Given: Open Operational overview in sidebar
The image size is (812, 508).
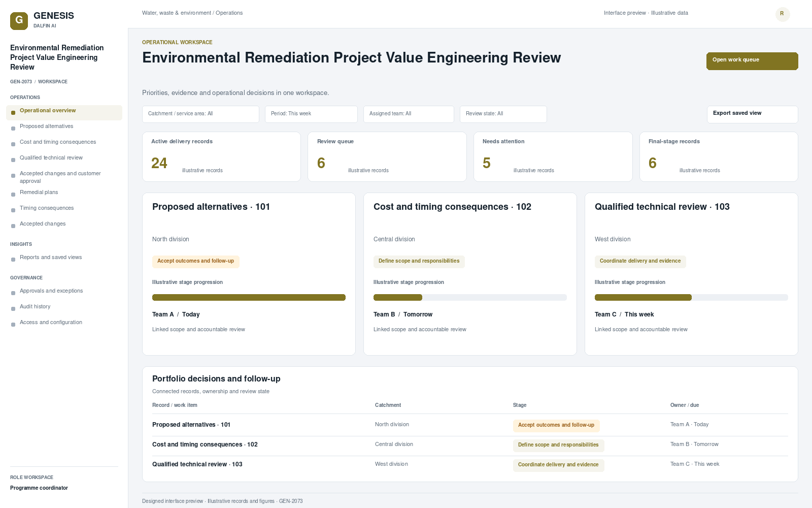Looking at the screenshot, I should coord(64,113).
